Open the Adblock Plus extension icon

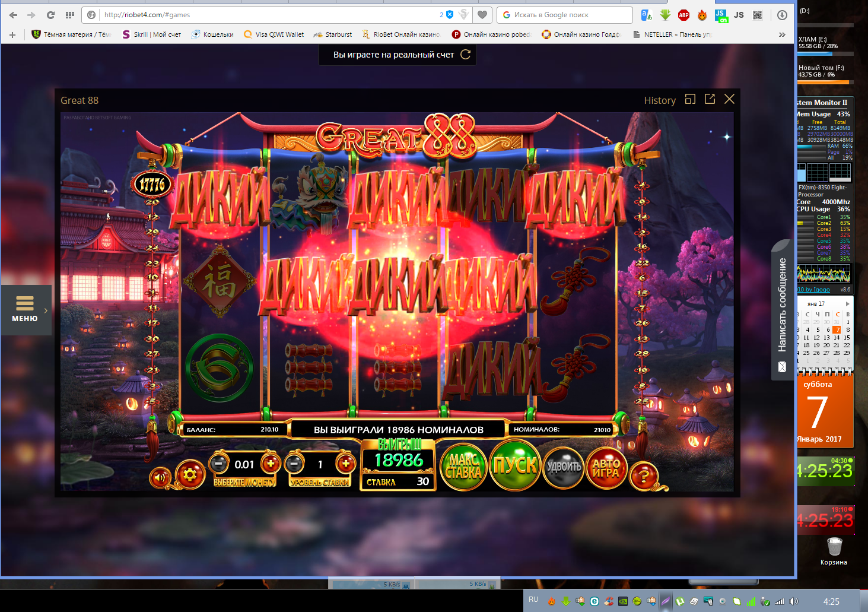(683, 15)
